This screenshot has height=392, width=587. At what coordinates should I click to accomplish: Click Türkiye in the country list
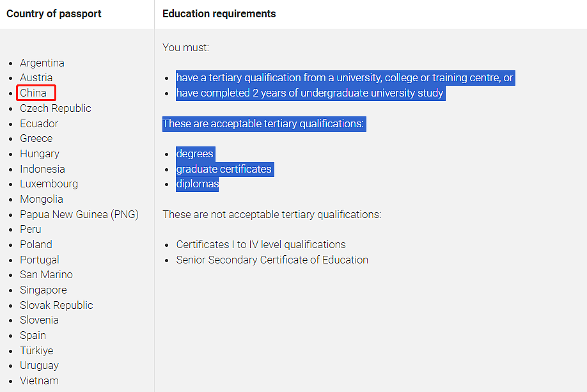point(36,350)
